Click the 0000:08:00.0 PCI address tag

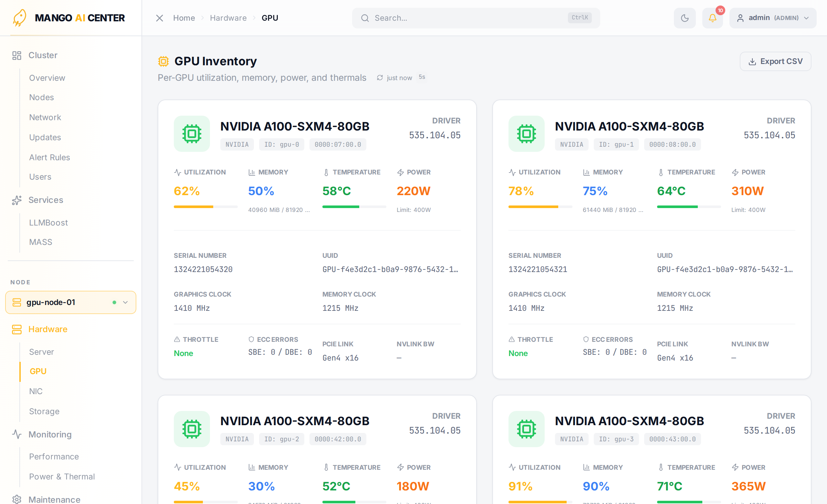[672, 145]
